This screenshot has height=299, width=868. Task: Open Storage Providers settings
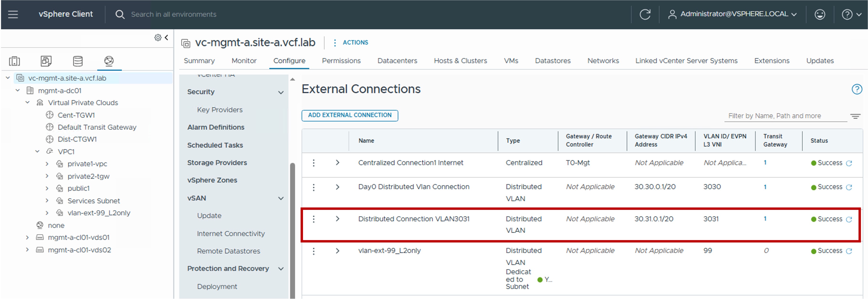(217, 163)
